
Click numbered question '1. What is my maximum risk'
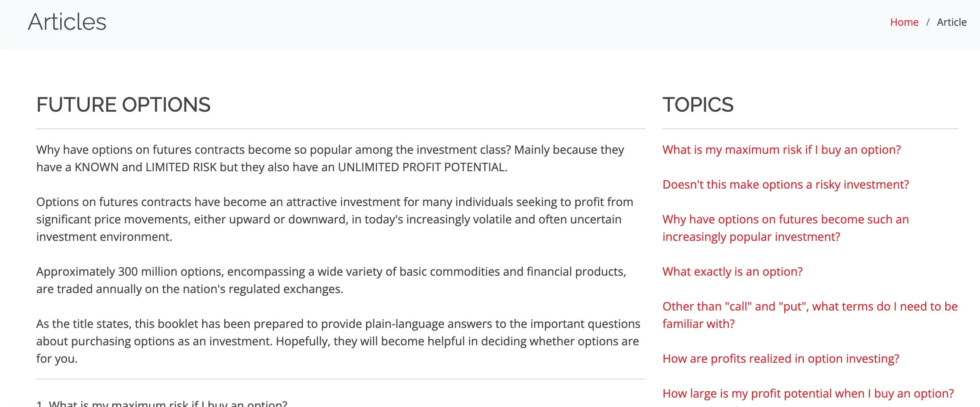162,403
